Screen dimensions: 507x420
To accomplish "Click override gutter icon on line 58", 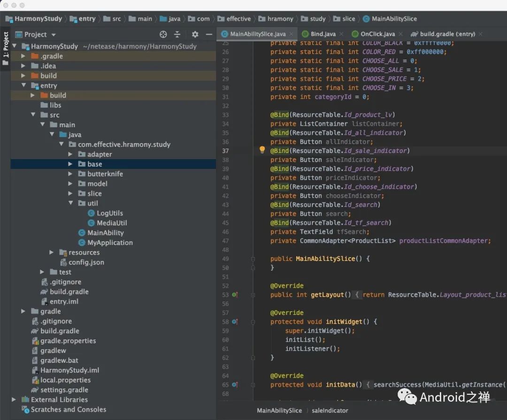I will 235,322.
